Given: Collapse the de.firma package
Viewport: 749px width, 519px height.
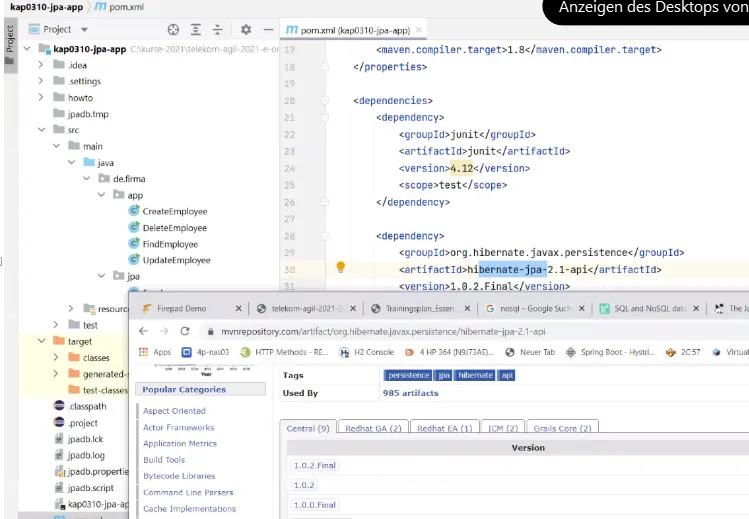Looking at the screenshot, I should (x=86, y=179).
